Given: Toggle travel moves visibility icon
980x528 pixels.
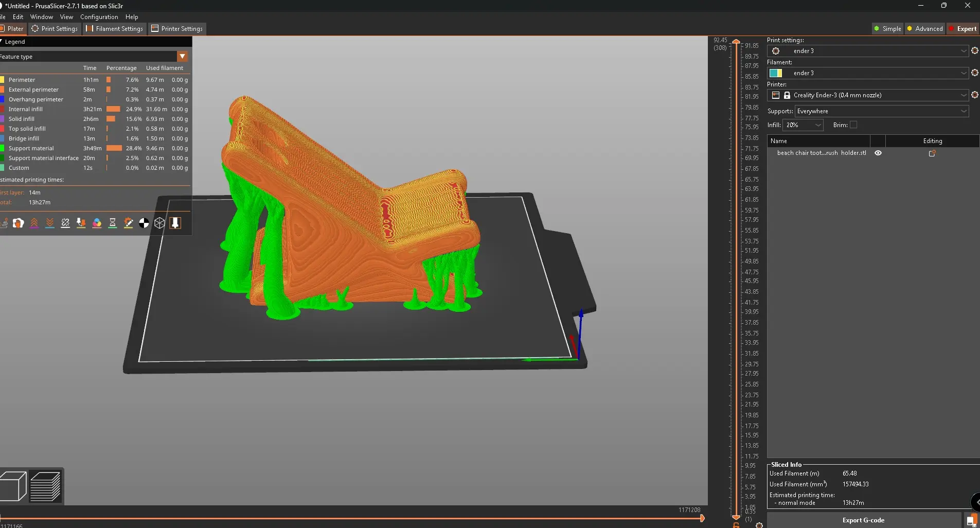Looking at the screenshot, I should (x=4, y=223).
